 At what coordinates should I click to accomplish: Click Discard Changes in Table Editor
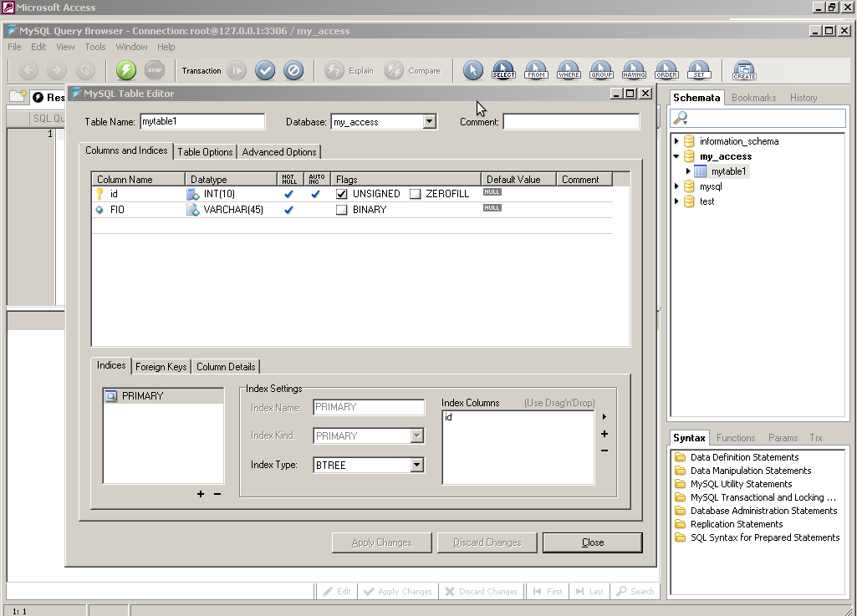487,542
